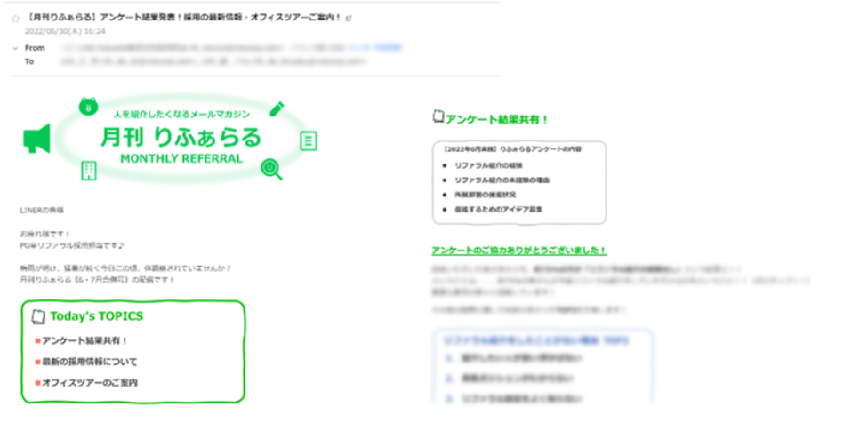
Task: Click the green アンケート結果共有！ section heading
Action: click(x=496, y=119)
